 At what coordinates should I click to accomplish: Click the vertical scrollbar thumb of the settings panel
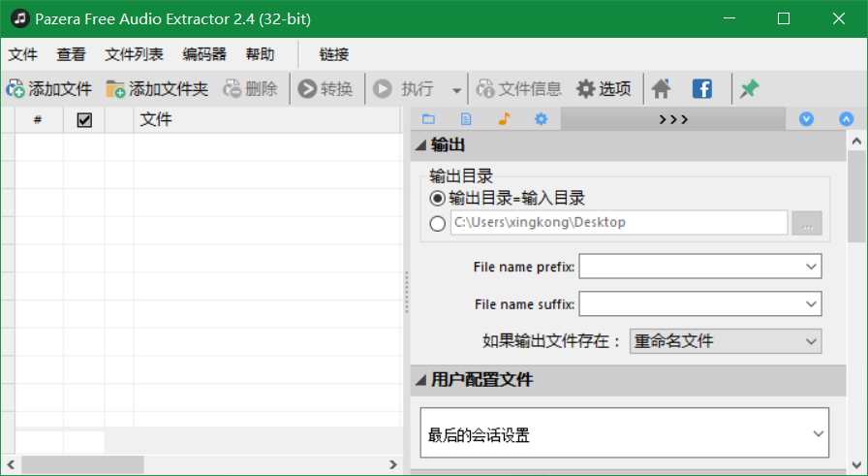(x=857, y=196)
